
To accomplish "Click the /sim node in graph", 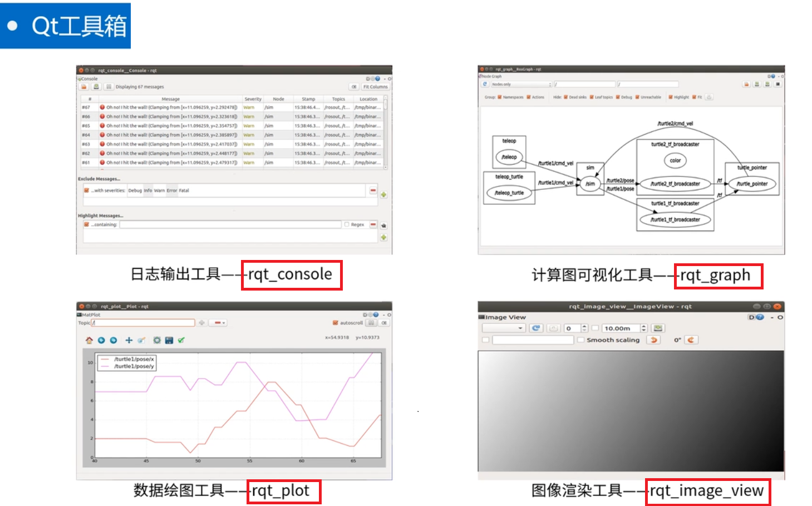I will pyautogui.click(x=590, y=184).
